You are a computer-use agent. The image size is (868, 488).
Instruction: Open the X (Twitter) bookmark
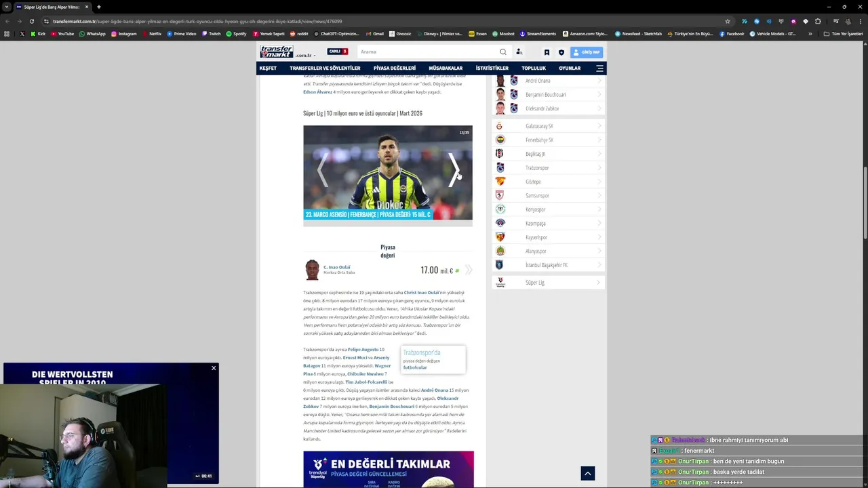(x=22, y=34)
